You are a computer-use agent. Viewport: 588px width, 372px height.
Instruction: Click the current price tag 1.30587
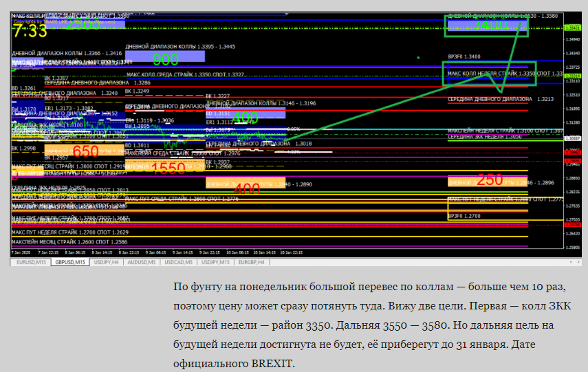click(x=573, y=139)
